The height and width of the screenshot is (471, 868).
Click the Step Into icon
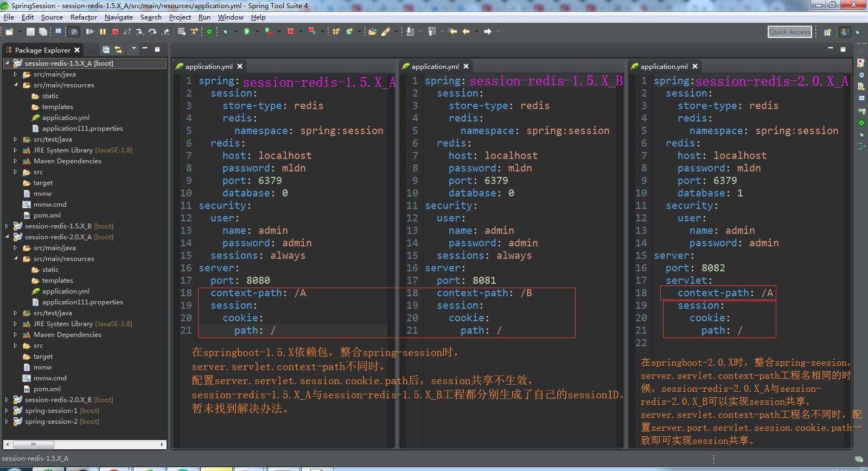coord(140,31)
